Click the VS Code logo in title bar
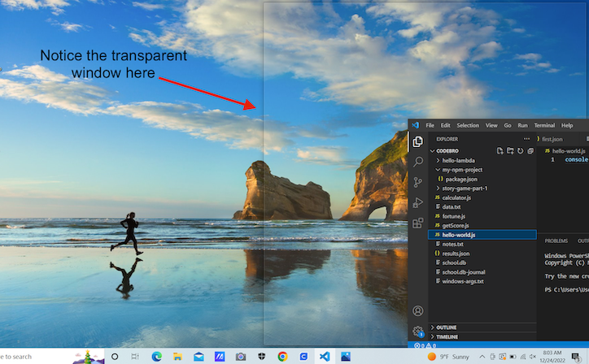This screenshot has width=589, height=364. click(x=415, y=125)
